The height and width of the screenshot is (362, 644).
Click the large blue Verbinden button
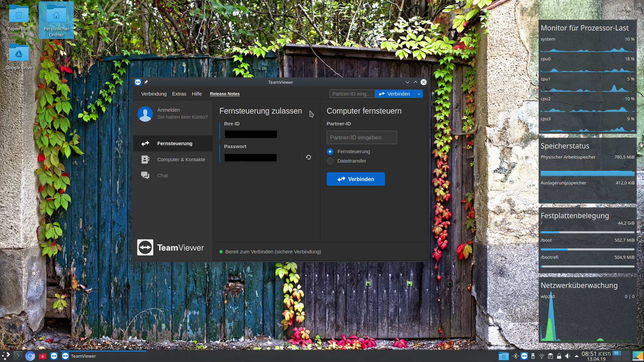point(356,179)
